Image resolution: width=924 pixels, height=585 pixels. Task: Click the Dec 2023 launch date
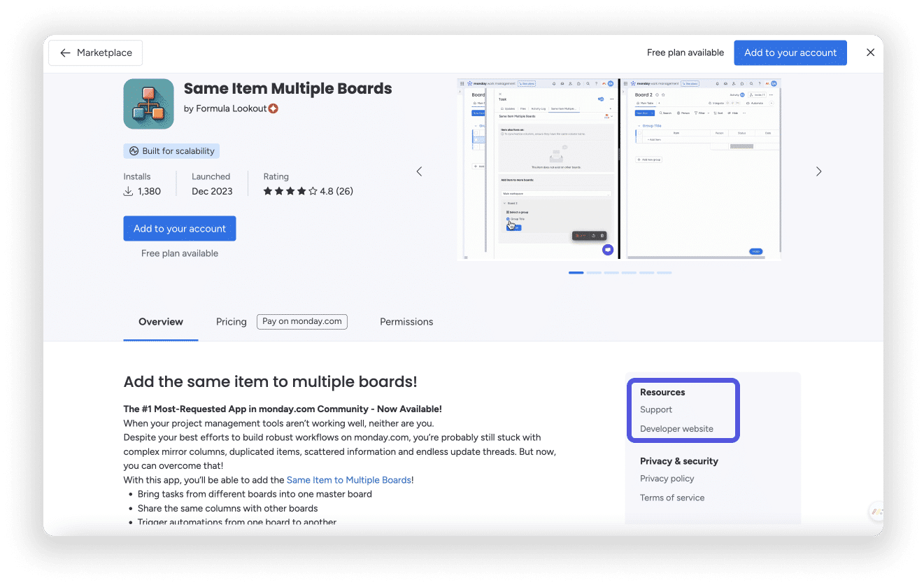tap(212, 191)
